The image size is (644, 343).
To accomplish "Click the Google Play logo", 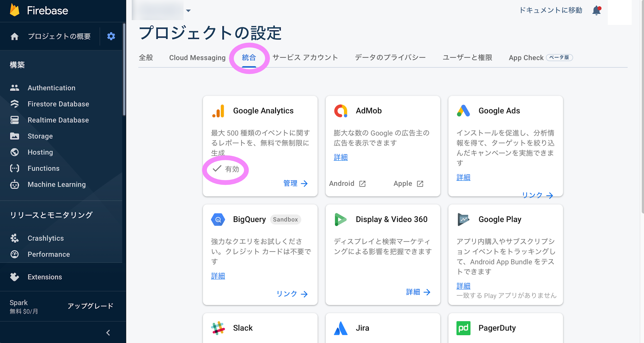I will (464, 219).
